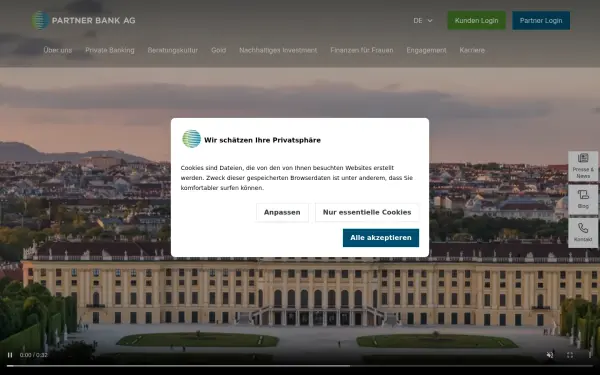600x375 pixels.
Task: Click the Partner Bank AG logo
Action: (x=83, y=20)
